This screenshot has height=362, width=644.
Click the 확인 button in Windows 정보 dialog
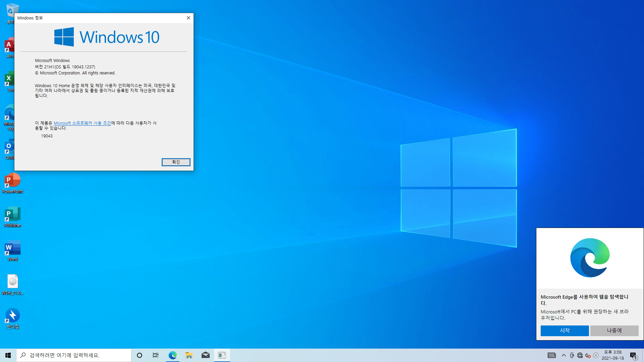pos(176,162)
